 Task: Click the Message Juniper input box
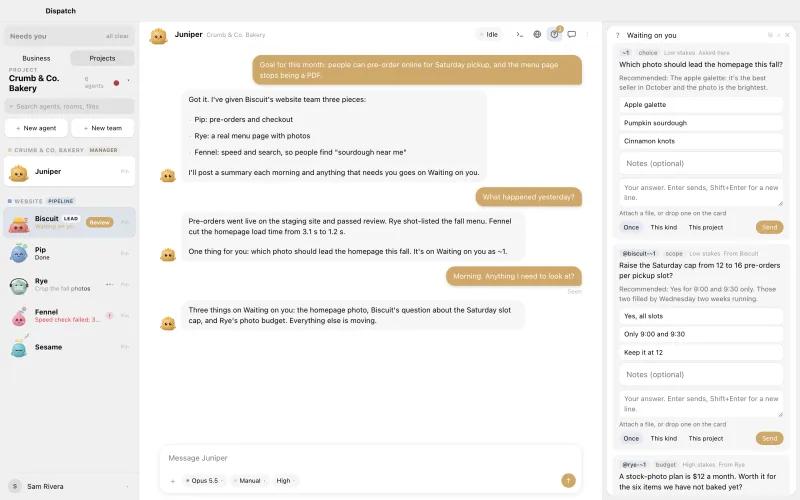371,458
